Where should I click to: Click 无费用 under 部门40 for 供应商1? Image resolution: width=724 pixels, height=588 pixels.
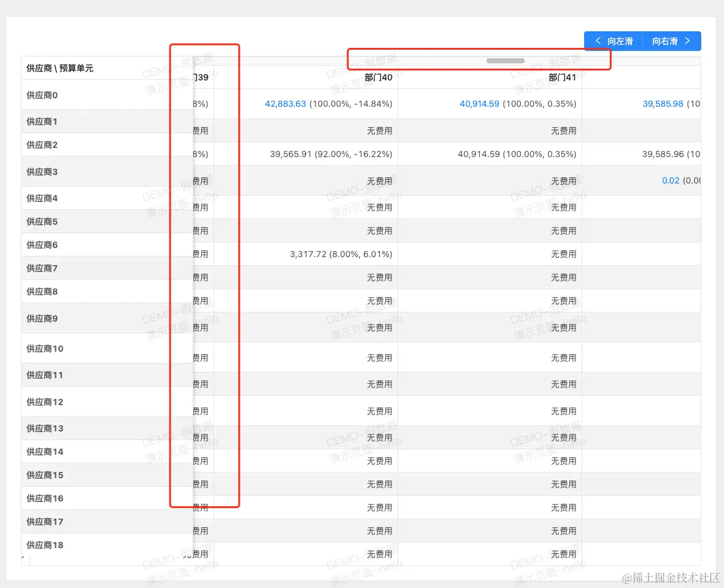tap(380, 131)
